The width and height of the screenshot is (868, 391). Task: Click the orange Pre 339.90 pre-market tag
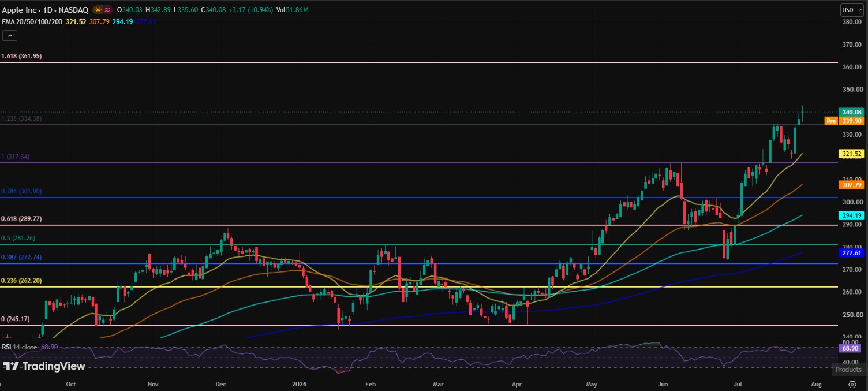pyautogui.click(x=844, y=121)
